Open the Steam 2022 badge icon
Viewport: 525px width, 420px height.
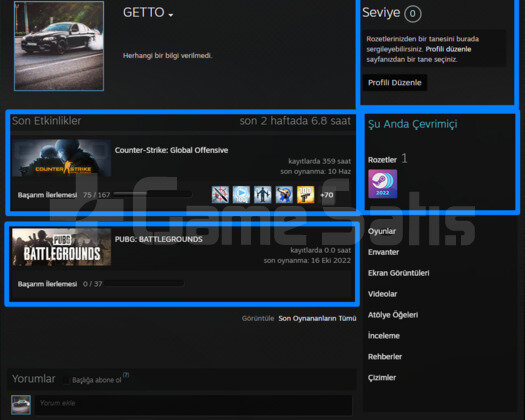383,184
